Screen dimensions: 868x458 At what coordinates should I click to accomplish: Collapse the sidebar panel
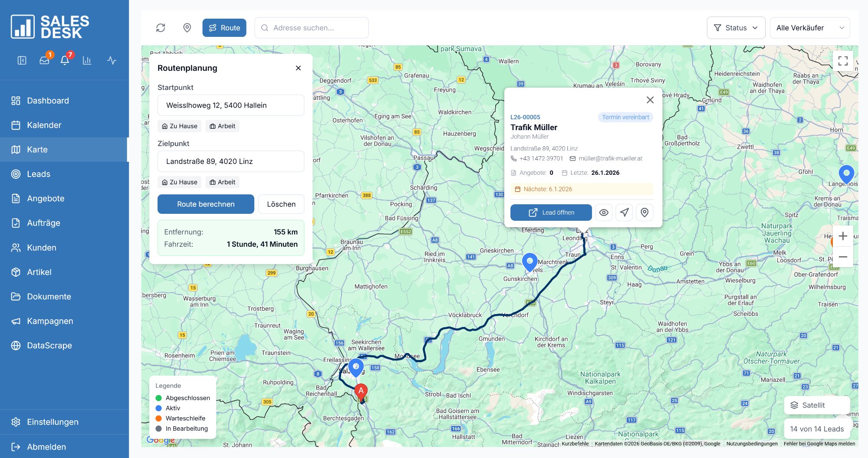(x=23, y=60)
